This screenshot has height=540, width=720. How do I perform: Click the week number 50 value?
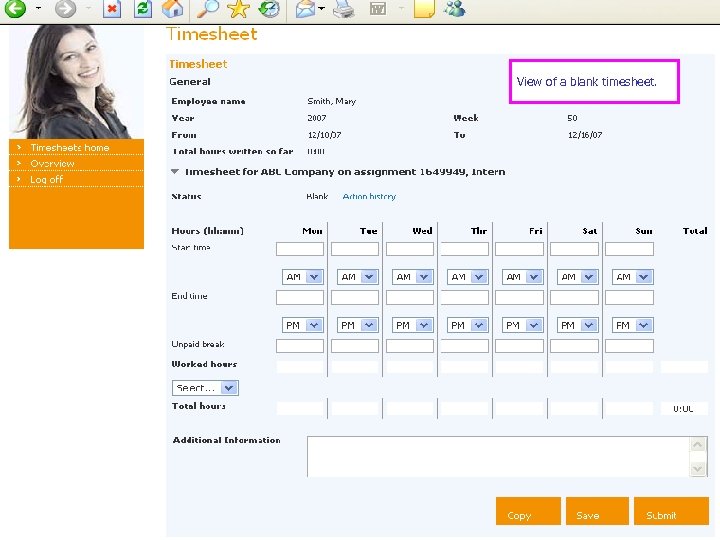(572, 118)
